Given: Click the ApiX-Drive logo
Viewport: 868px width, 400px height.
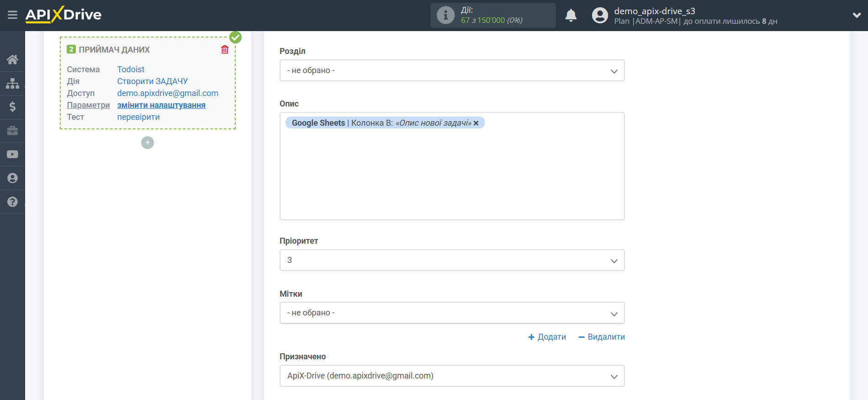Looking at the screenshot, I should [64, 15].
